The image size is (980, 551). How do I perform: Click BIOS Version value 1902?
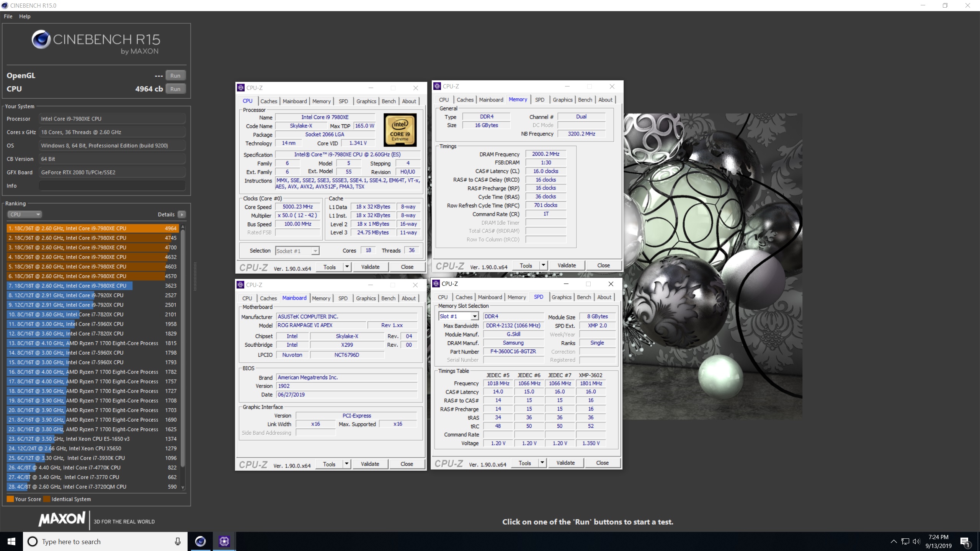click(347, 386)
